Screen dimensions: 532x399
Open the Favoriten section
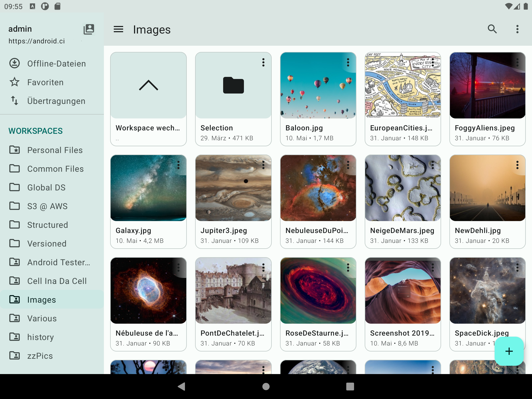click(x=52, y=82)
